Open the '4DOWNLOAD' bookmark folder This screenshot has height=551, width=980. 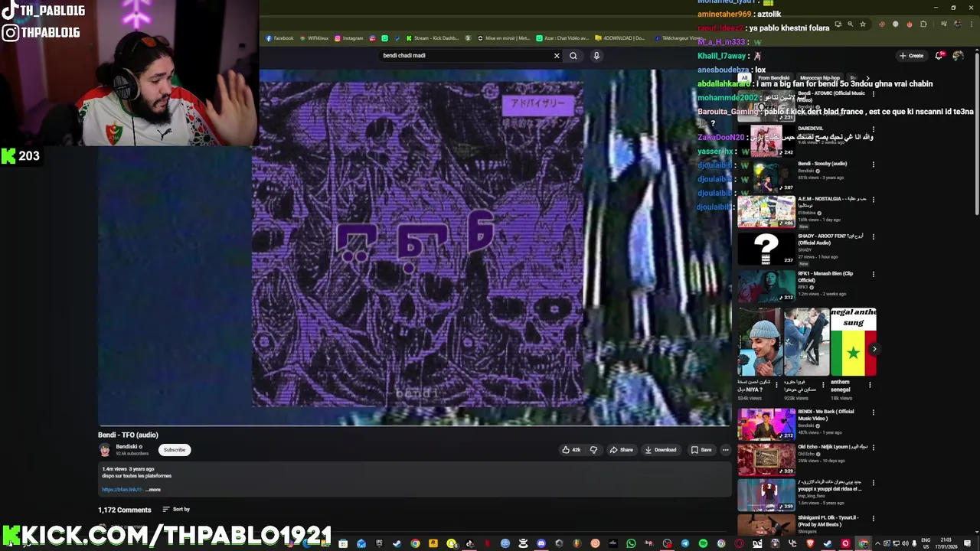pyautogui.click(x=621, y=38)
